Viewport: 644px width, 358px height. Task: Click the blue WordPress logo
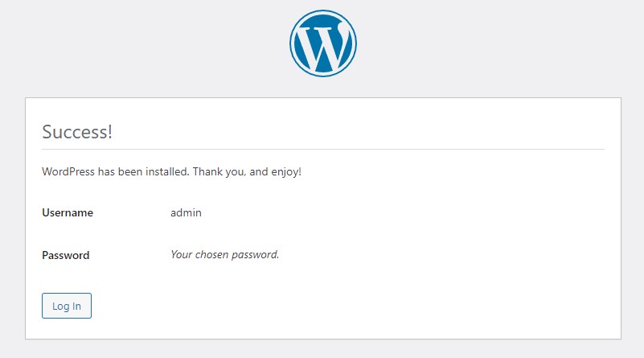323,43
